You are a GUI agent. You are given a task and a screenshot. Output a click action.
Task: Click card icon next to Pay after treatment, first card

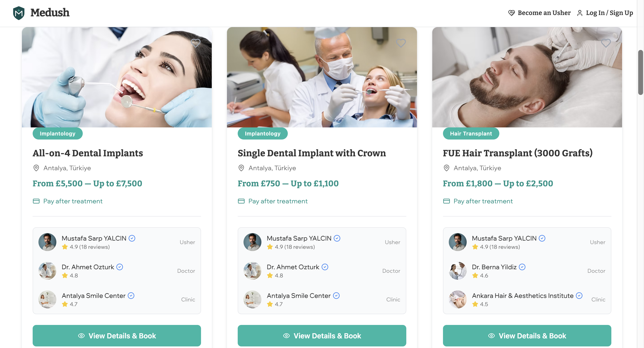(x=36, y=201)
